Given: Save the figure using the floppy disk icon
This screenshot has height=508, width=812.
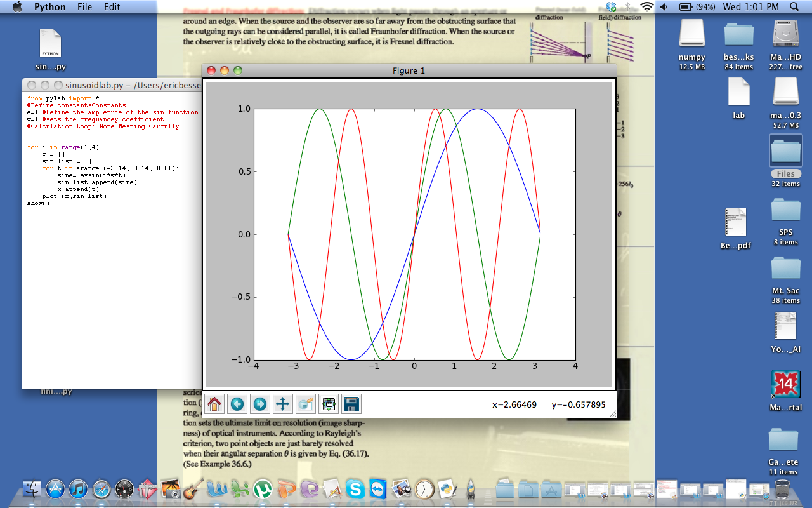Looking at the screenshot, I should point(351,404).
